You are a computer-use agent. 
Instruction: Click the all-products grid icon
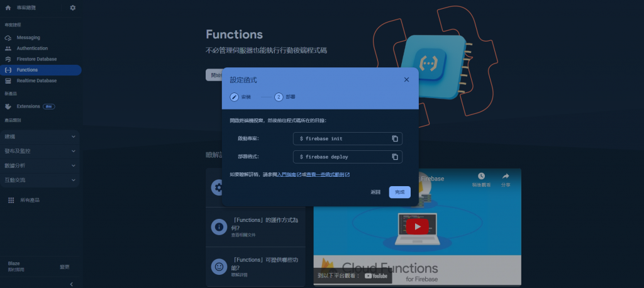coord(11,200)
